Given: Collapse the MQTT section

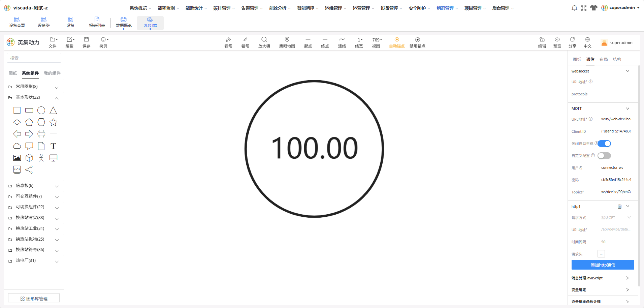Looking at the screenshot, I should coord(627,109).
